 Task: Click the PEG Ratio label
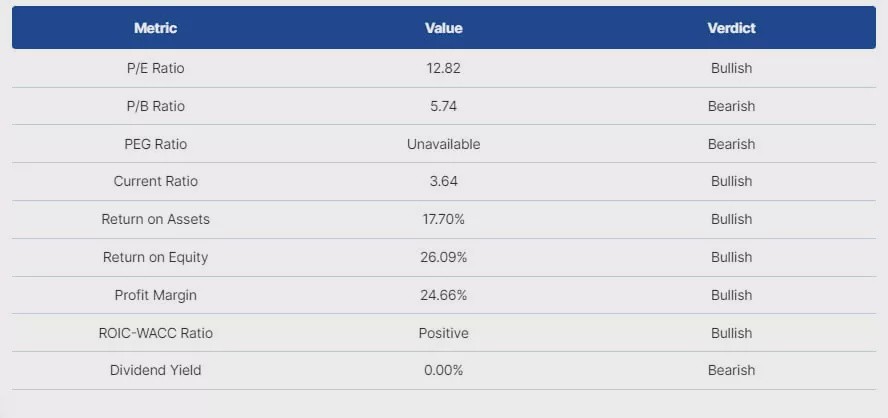pos(155,144)
